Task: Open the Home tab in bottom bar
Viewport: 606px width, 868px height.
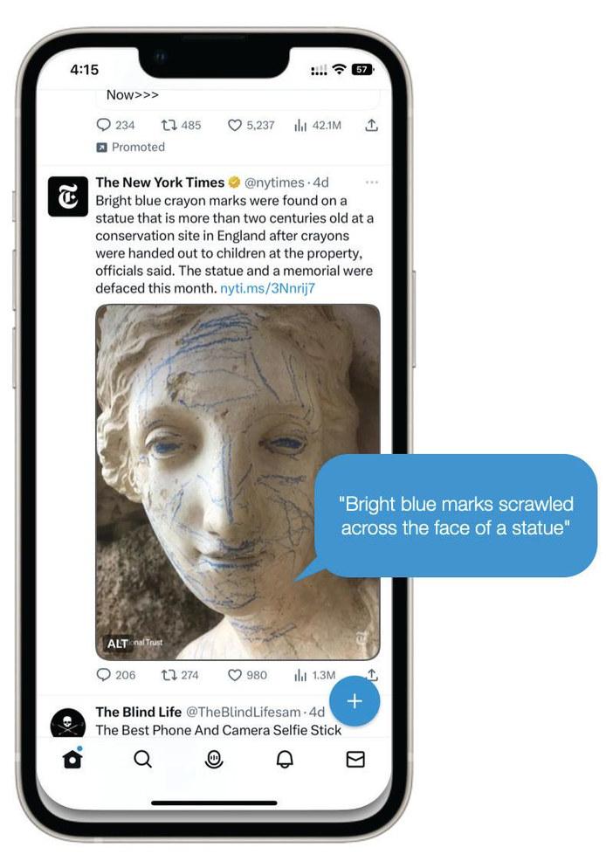Action: 73,759
